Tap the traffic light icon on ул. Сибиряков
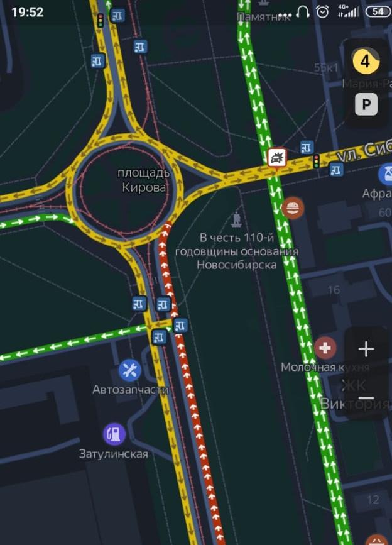Viewport: 392px width, 545px height. [x=316, y=162]
